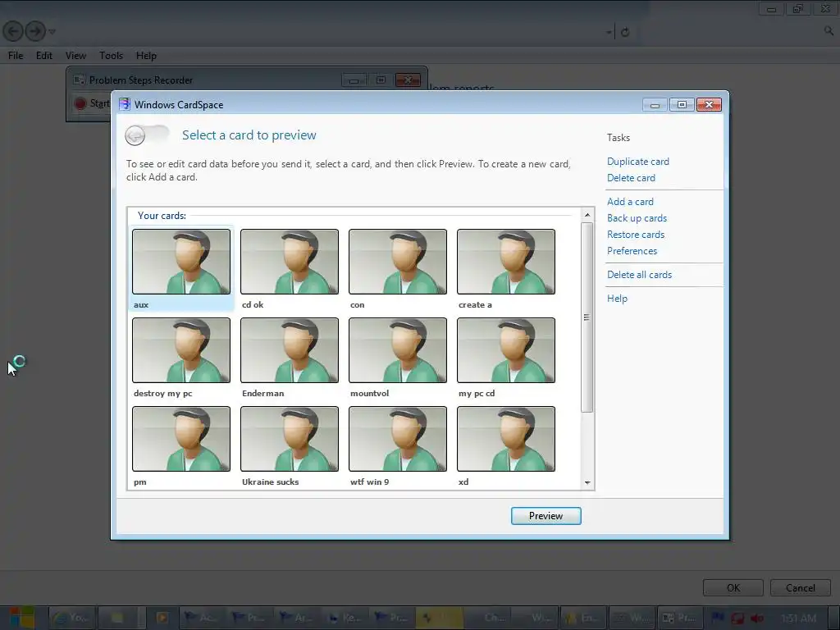Click OK in the background dialog
The width and height of the screenshot is (840, 630).
[x=733, y=587]
